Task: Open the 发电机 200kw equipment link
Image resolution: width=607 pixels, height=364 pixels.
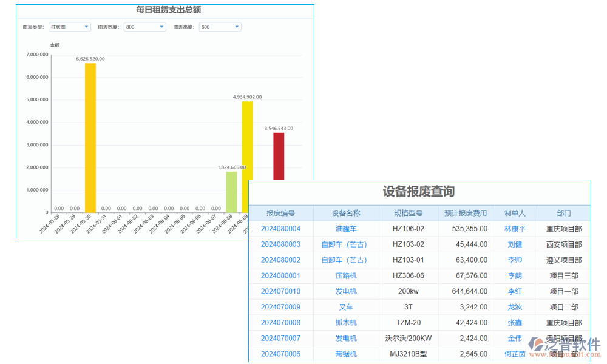Action: [346, 291]
